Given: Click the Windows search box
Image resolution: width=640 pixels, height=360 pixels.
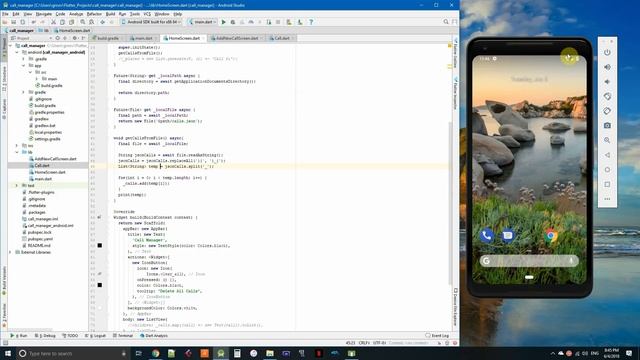Looking at the screenshot, I should tap(73, 353).
